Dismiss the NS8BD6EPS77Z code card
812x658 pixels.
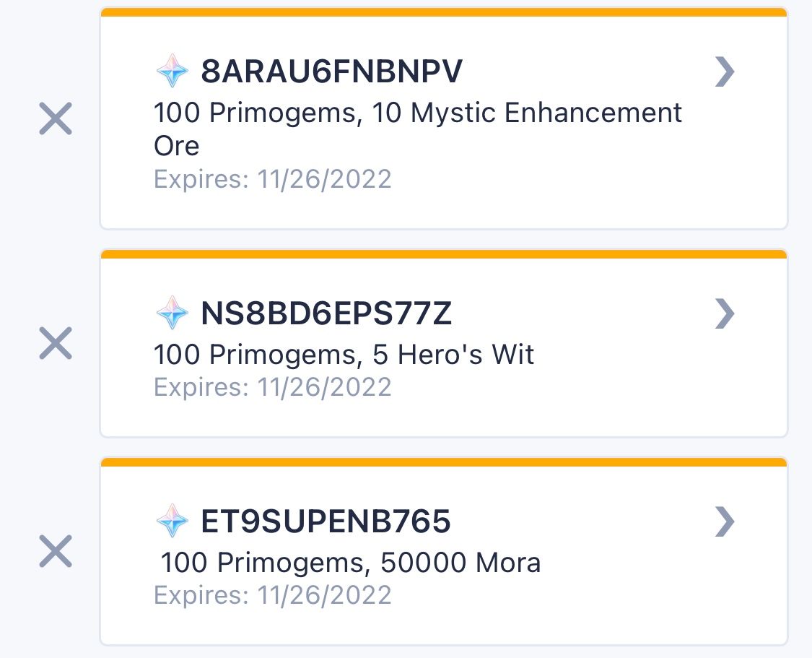pos(53,343)
